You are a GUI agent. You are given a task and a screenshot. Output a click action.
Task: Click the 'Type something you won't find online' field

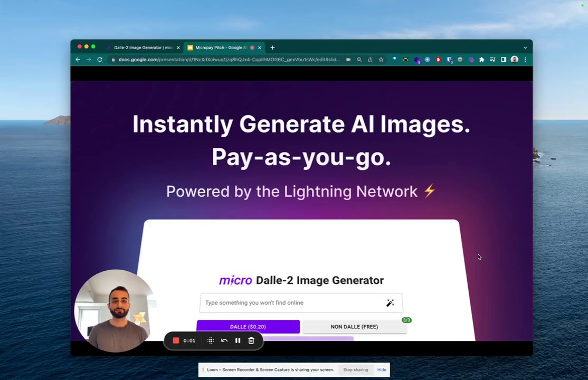point(301,303)
